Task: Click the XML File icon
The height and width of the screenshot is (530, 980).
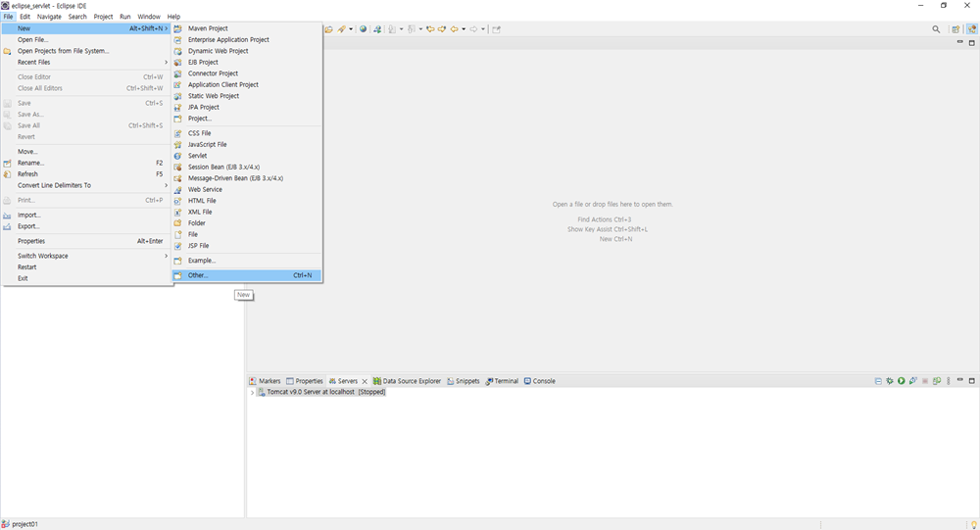Action: [178, 212]
